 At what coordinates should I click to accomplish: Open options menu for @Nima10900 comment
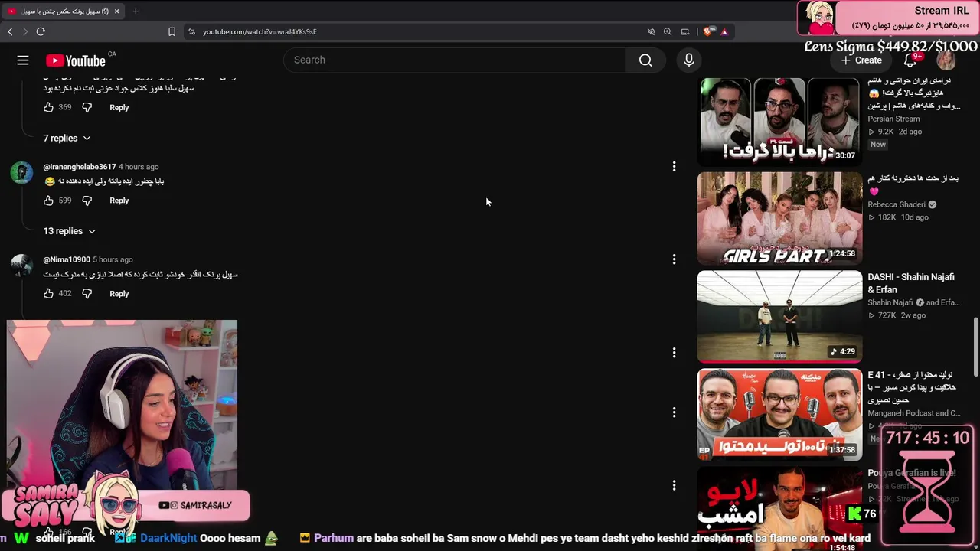674,259
